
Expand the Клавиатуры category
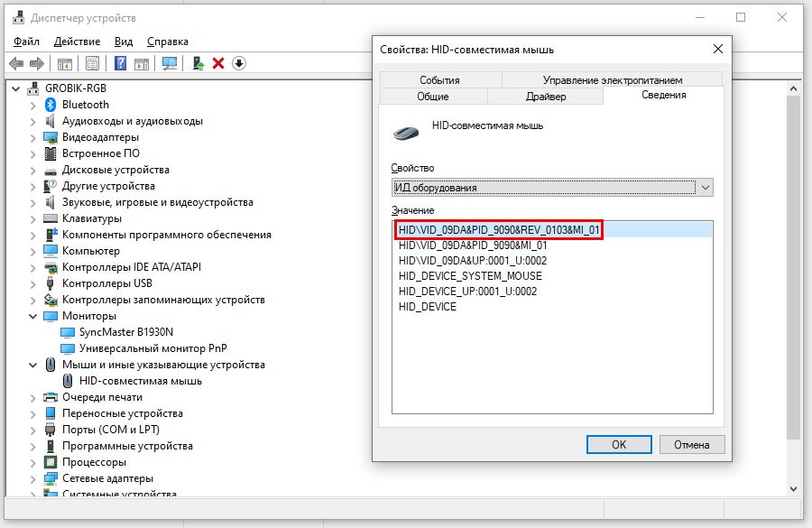pyautogui.click(x=33, y=218)
